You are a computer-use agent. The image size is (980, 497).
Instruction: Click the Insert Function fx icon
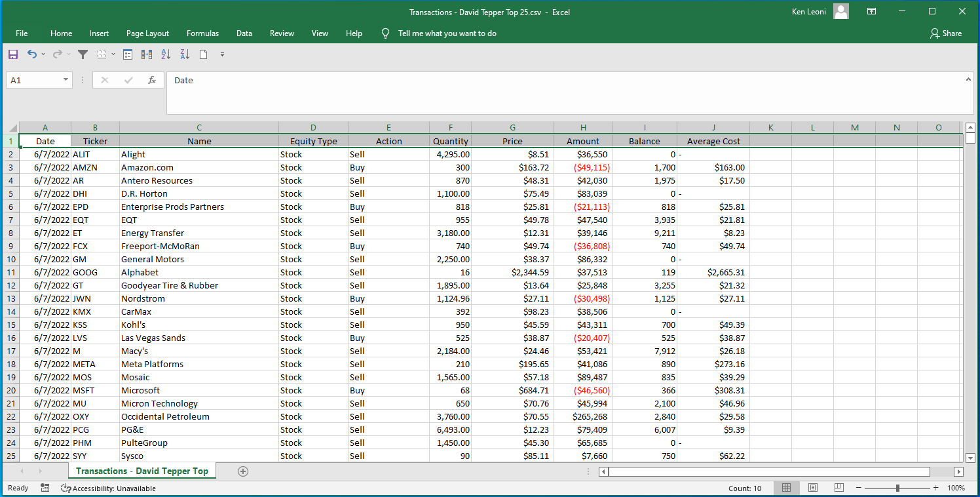point(152,80)
